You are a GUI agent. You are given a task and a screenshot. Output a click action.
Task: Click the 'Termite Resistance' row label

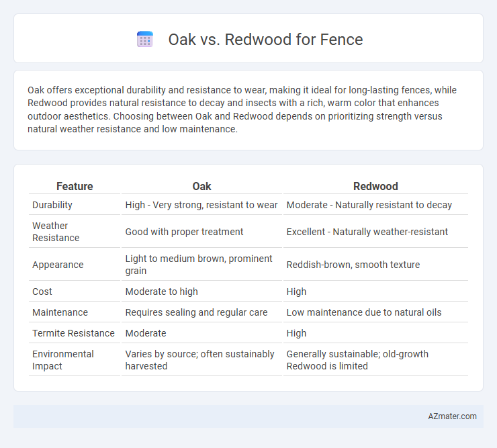(75, 333)
